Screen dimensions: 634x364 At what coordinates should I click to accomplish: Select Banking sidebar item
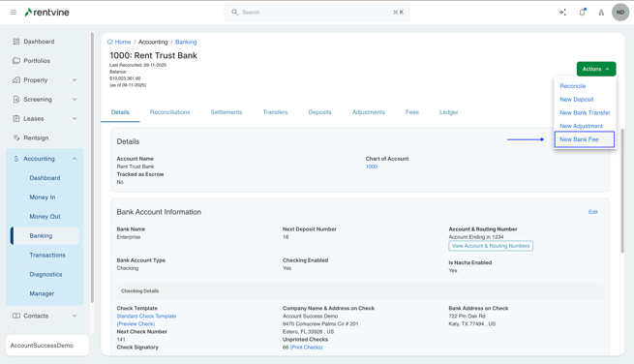[45, 236]
